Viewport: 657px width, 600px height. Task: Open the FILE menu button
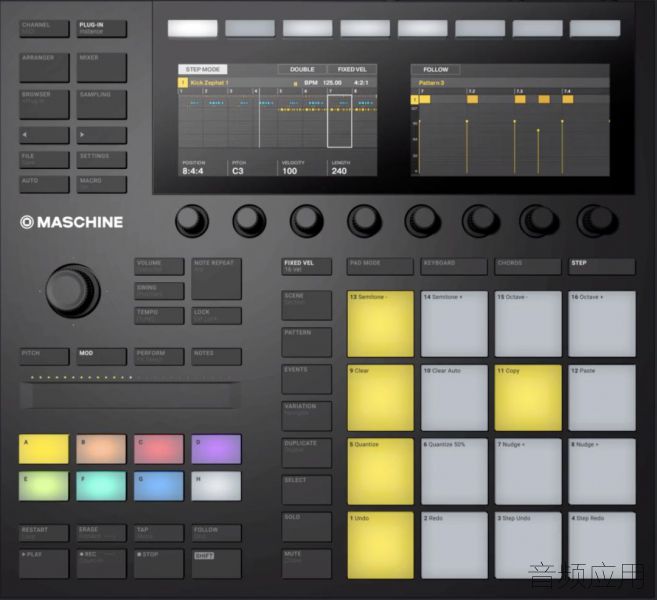tap(44, 160)
